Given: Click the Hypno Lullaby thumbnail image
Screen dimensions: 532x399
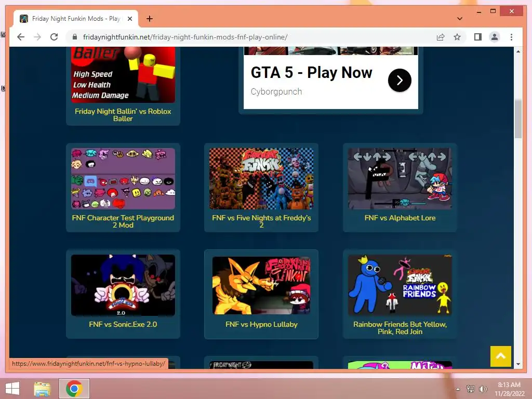Looking at the screenshot, I should click(x=261, y=285).
